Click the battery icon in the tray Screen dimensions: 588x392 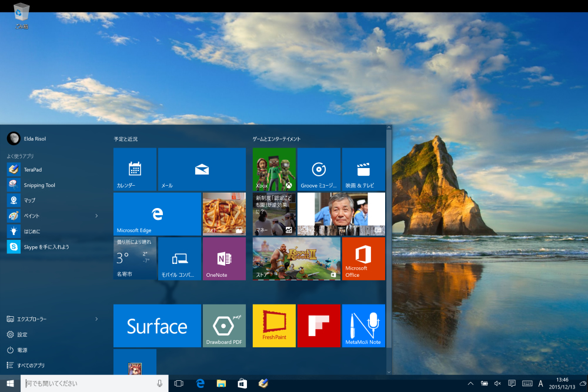pos(484,383)
